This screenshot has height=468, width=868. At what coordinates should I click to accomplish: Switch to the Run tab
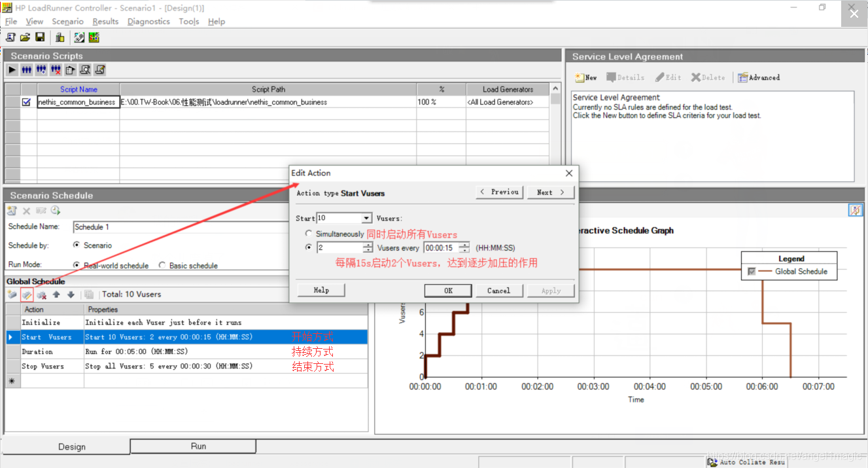tap(194, 446)
